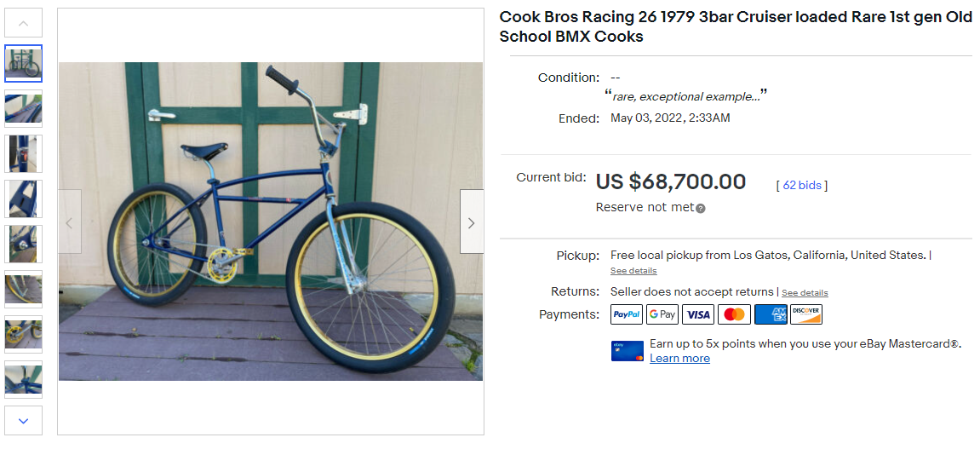Click the American Express card icon
The height and width of the screenshot is (449, 980).
coord(770,314)
